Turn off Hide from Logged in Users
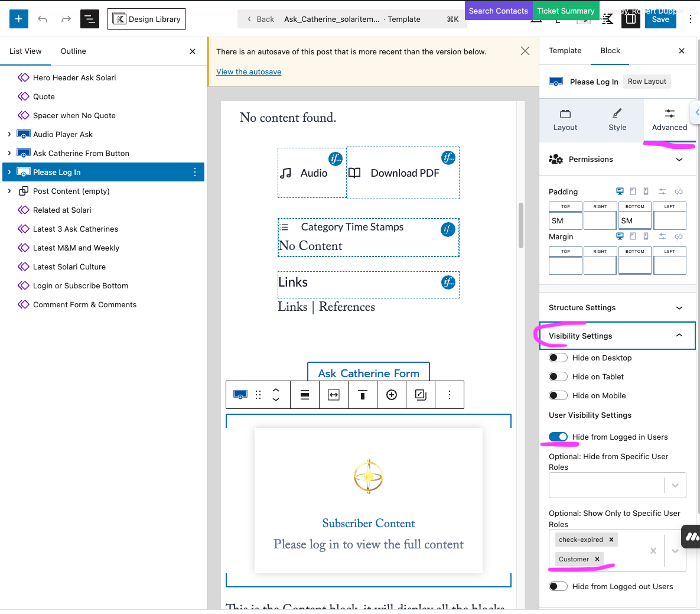Screen dimensions: 700x614 pyautogui.click(x=558, y=437)
